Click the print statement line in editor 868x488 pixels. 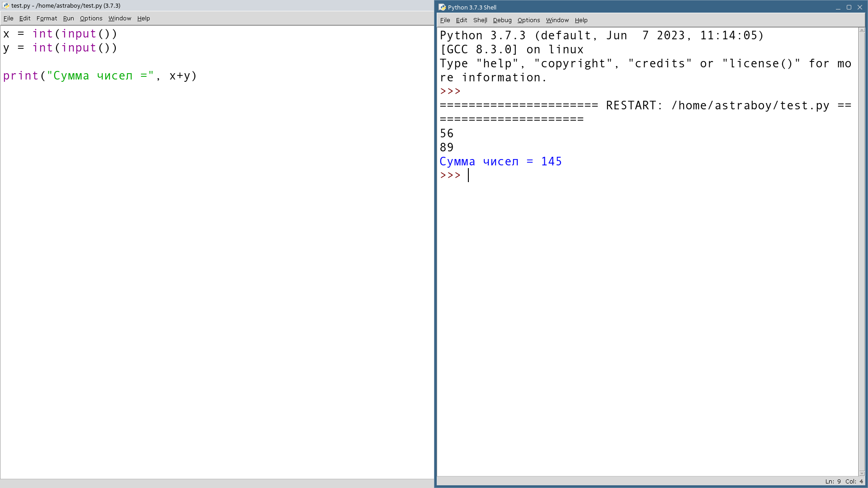click(x=100, y=76)
